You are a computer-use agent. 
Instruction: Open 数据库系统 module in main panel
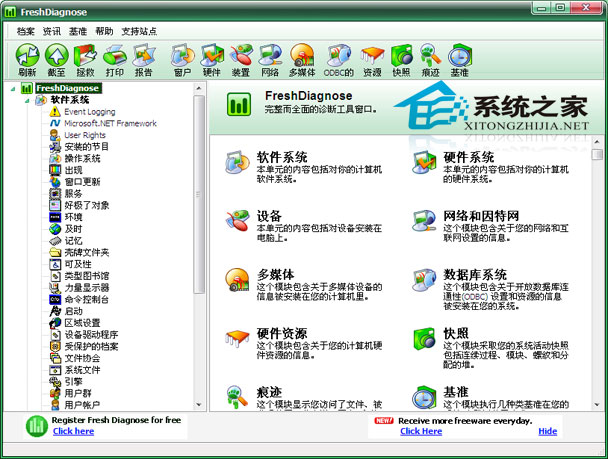tap(475, 274)
